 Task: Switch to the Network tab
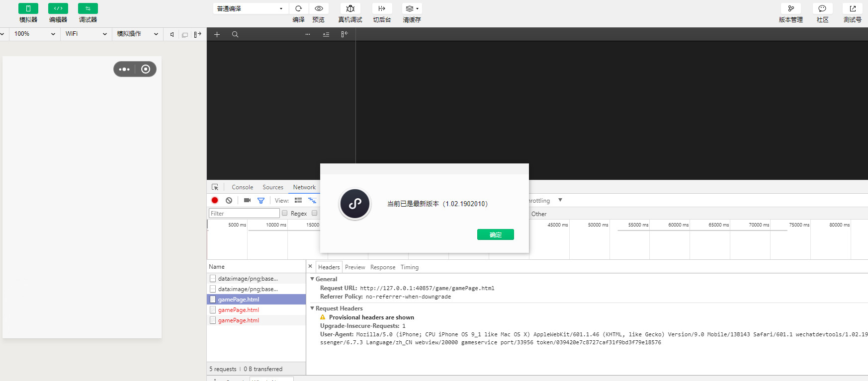click(x=304, y=187)
